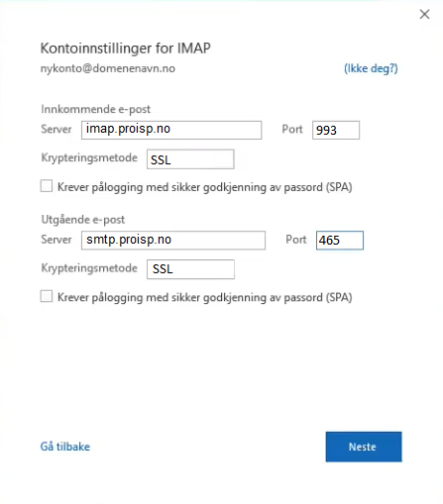Screen dimensions: 443x504
Task: Click the Kontoinnstillinger for IMAP title
Action: tap(126, 49)
